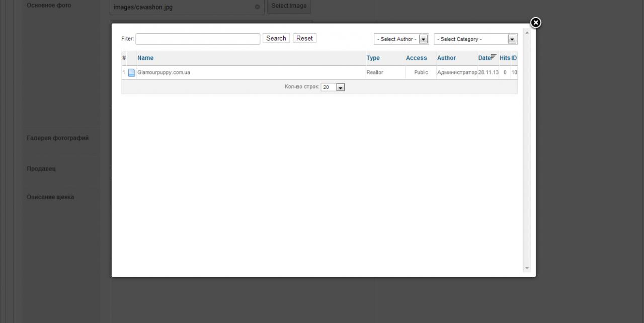The image size is (644, 323).
Task: Click the modal scrollbar's up arrow
Action: [x=527, y=33]
